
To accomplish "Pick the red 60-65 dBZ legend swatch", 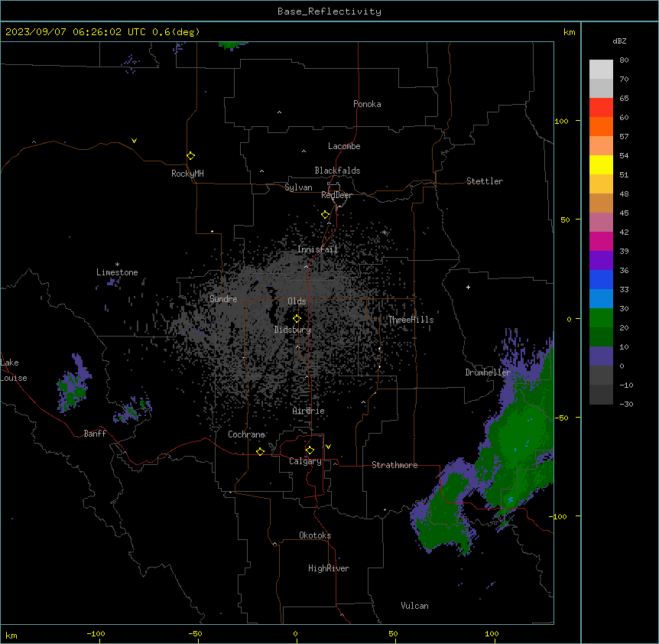I will (601, 107).
